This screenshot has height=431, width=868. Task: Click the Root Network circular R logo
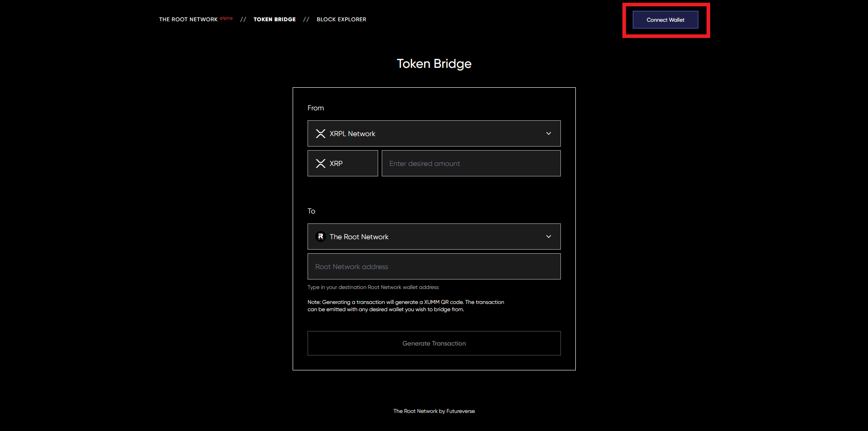[x=321, y=237]
